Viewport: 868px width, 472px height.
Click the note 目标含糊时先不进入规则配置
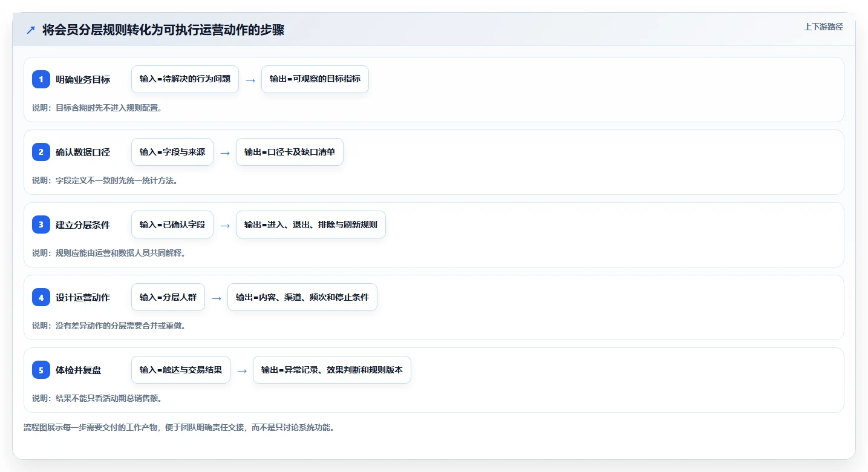97,108
